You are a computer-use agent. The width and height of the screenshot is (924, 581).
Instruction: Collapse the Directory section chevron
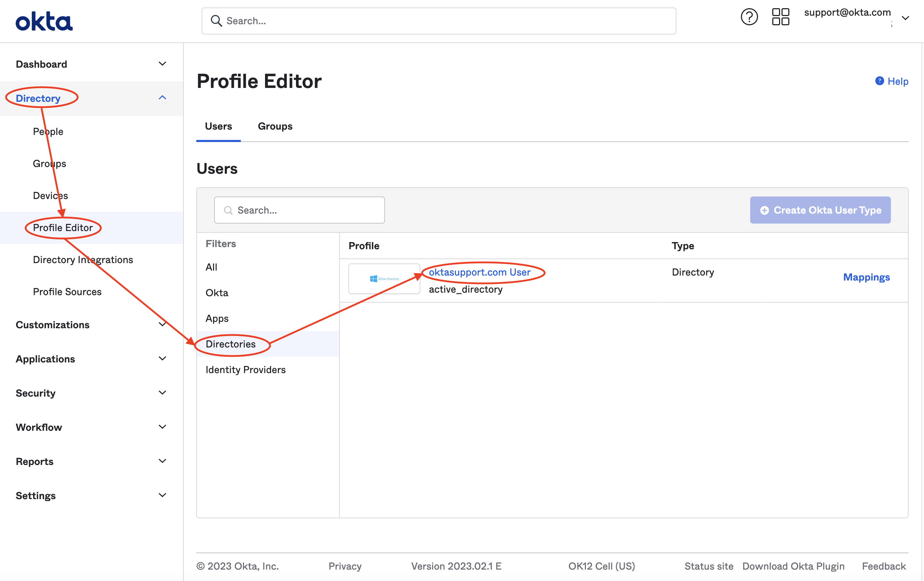[x=163, y=98]
